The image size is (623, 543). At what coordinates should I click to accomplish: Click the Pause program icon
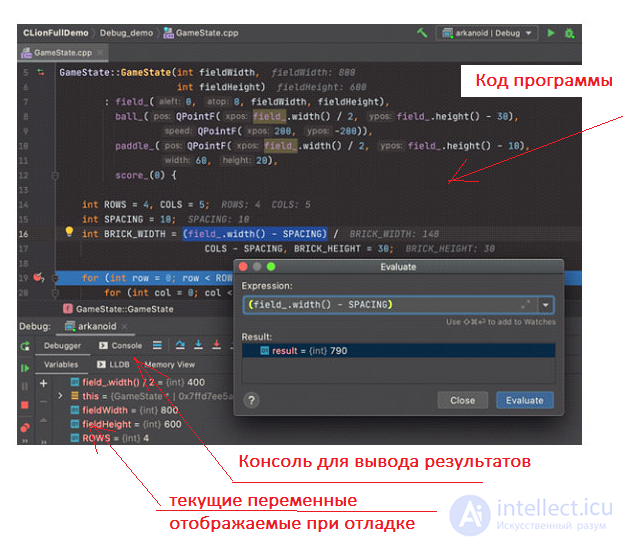(x=25, y=386)
